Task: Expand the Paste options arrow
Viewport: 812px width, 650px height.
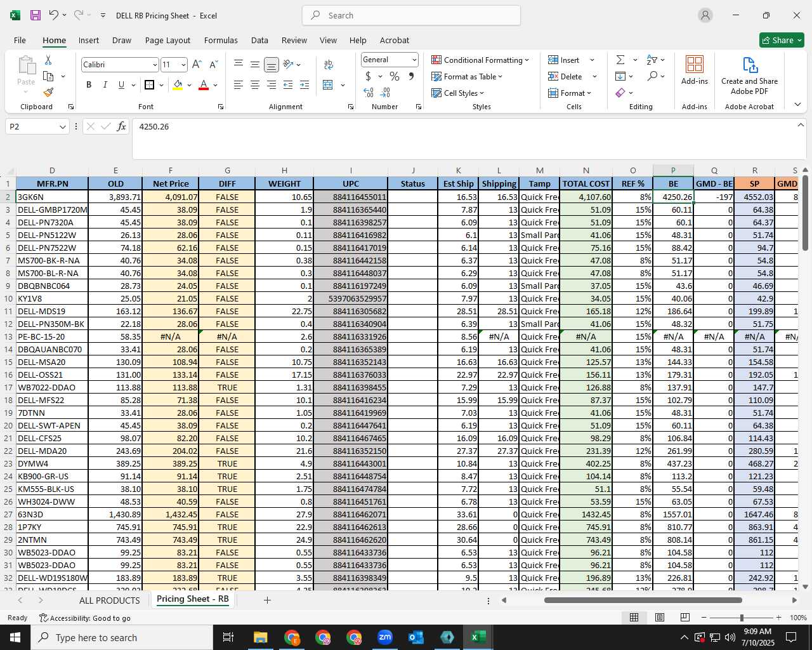Action: pyautogui.click(x=26, y=92)
